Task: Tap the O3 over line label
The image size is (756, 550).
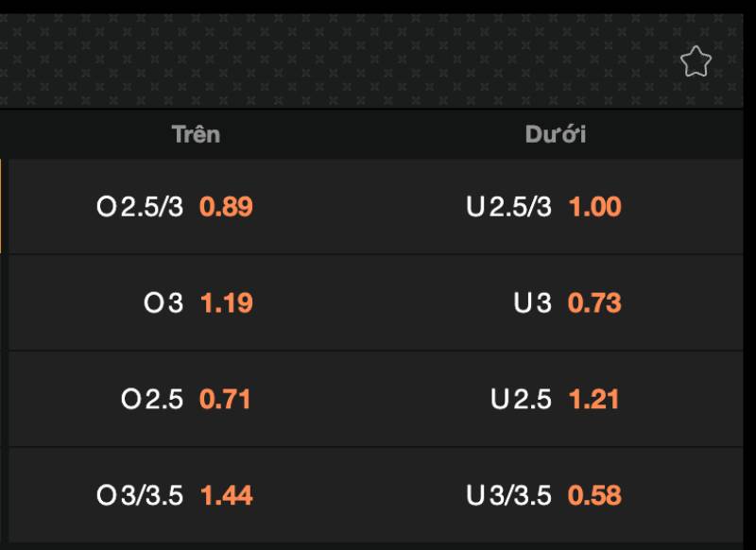Action: 163,303
